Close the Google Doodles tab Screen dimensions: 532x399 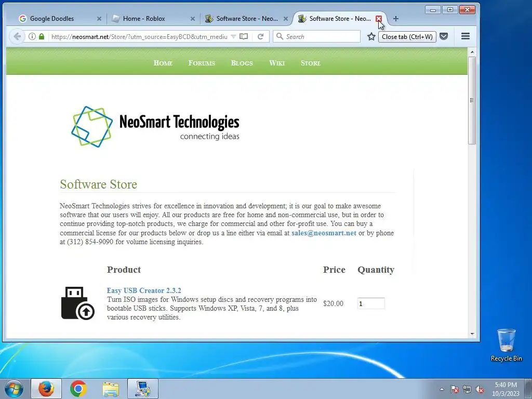(x=99, y=19)
